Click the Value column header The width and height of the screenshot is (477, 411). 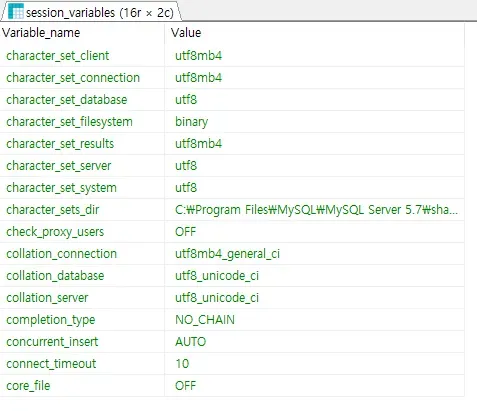click(186, 33)
